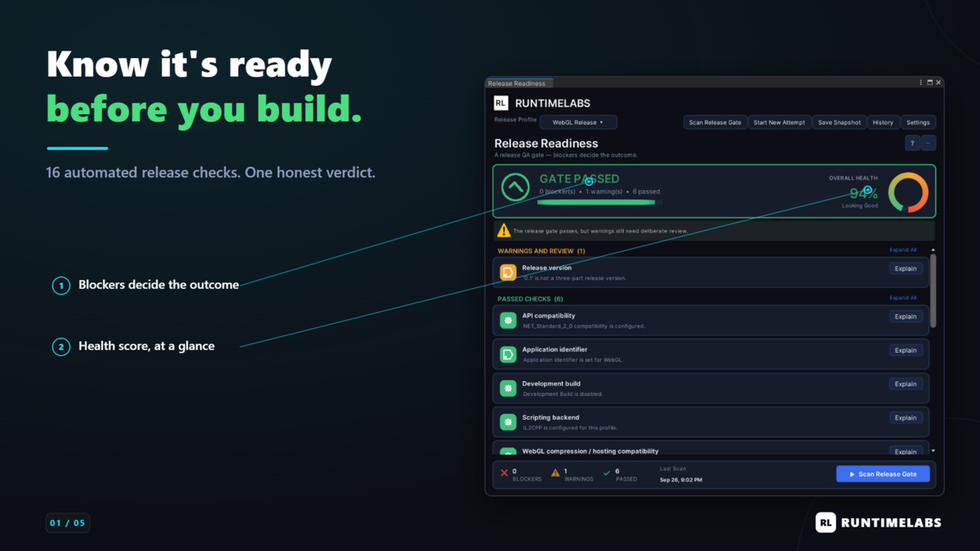The image size is (980, 551).
Task: Click the 01 / 05 slide counter
Action: [x=68, y=522]
